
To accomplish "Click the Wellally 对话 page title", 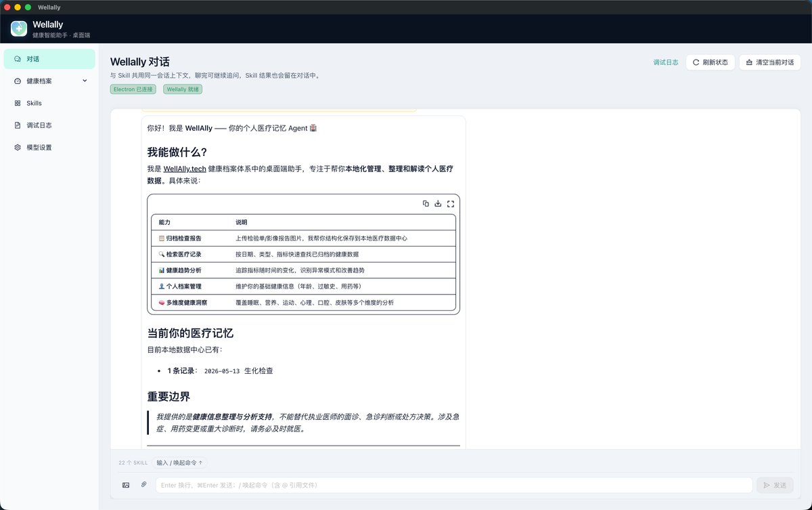I will [140, 62].
